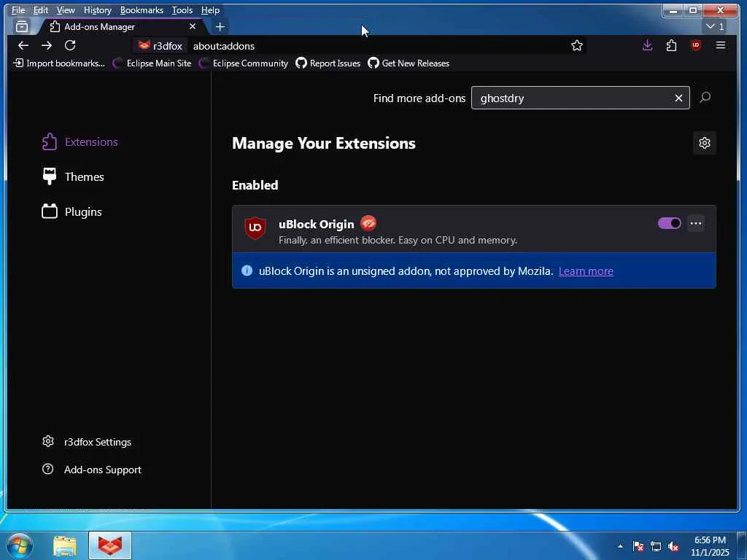Open the extensions puzzle-piece toolbar button

point(672,46)
